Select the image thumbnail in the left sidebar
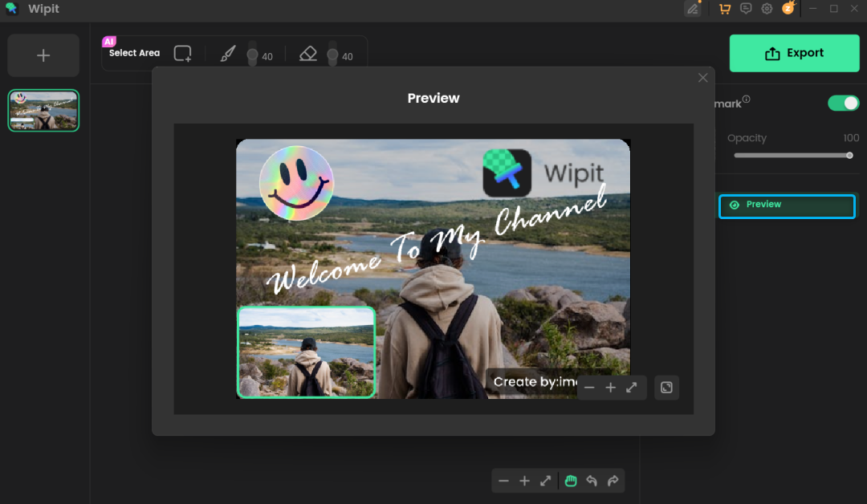Image resolution: width=867 pixels, height=504 pixels. coord(43,110)
